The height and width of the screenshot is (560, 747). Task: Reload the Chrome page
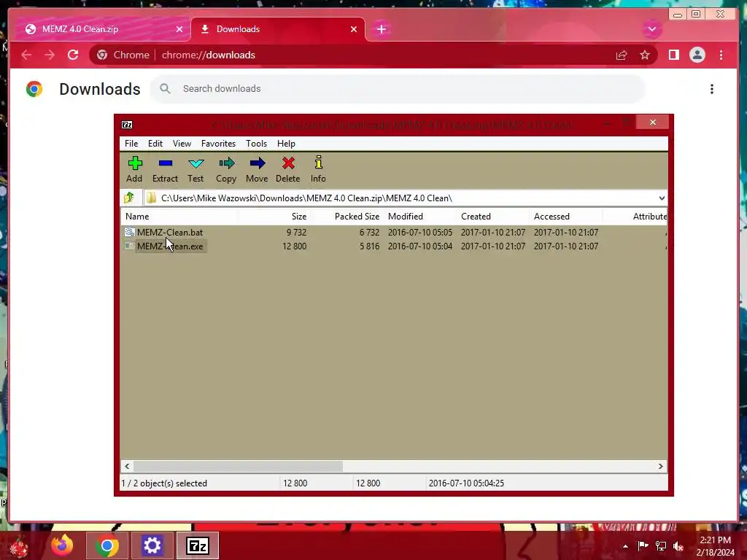pyautogui.click(x=73, y=55)
